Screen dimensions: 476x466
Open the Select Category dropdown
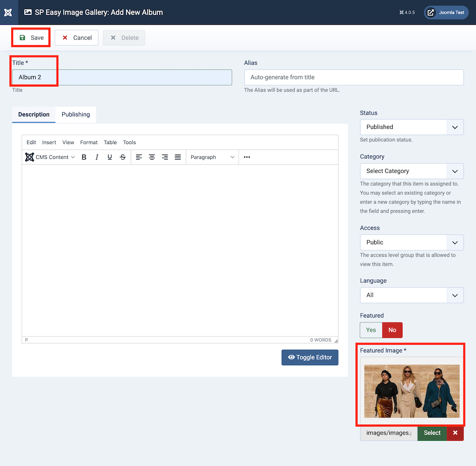411,171
